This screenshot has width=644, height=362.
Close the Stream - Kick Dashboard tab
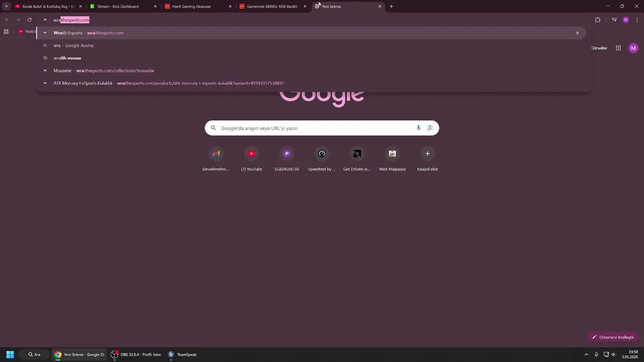(x=155, y=7)
